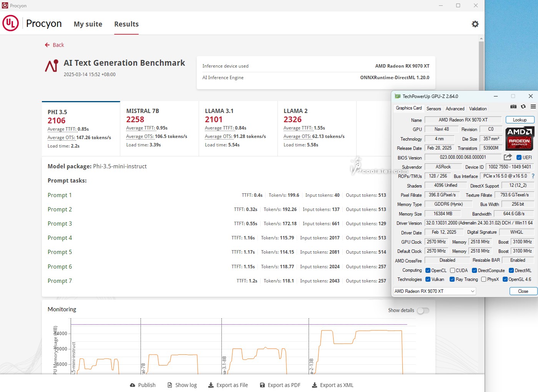Click the GPU-Z title bar app icon

coord(398,96)
